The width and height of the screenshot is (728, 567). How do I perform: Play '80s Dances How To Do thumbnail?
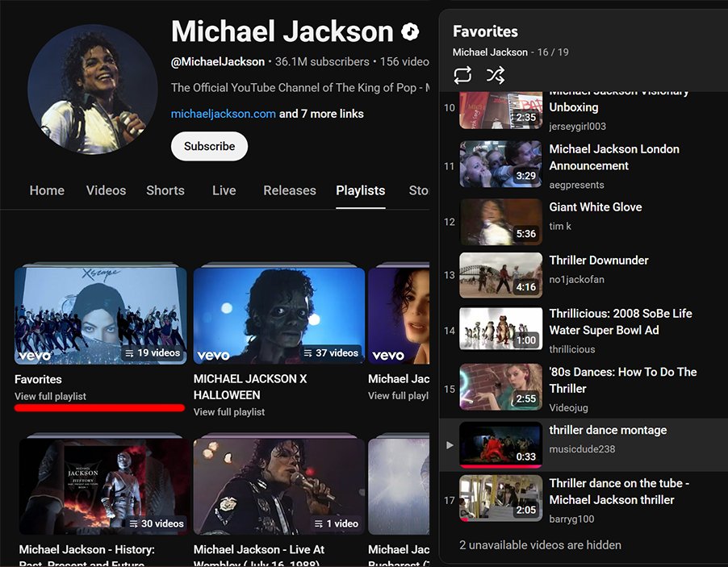501,387
